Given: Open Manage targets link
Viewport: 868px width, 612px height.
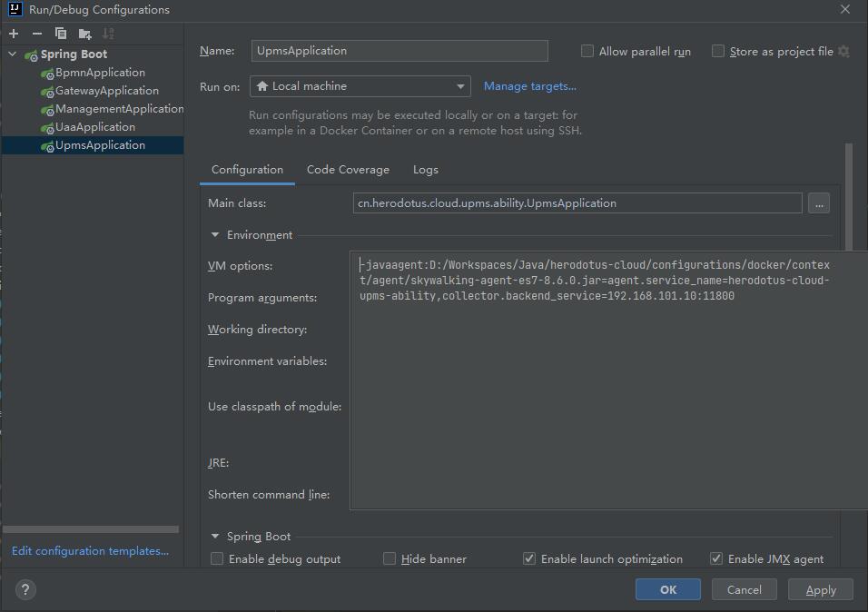Looking at the screenshot, I should tap(529, 86).
